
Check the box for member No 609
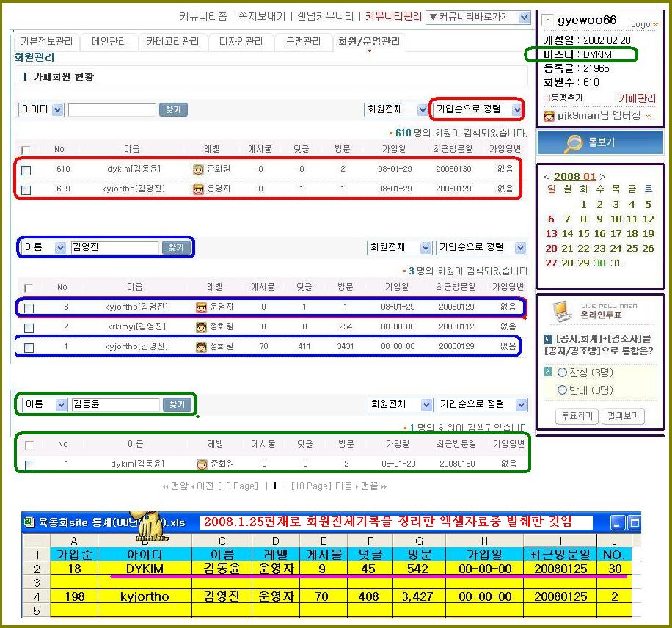click(x=26, y=190)
